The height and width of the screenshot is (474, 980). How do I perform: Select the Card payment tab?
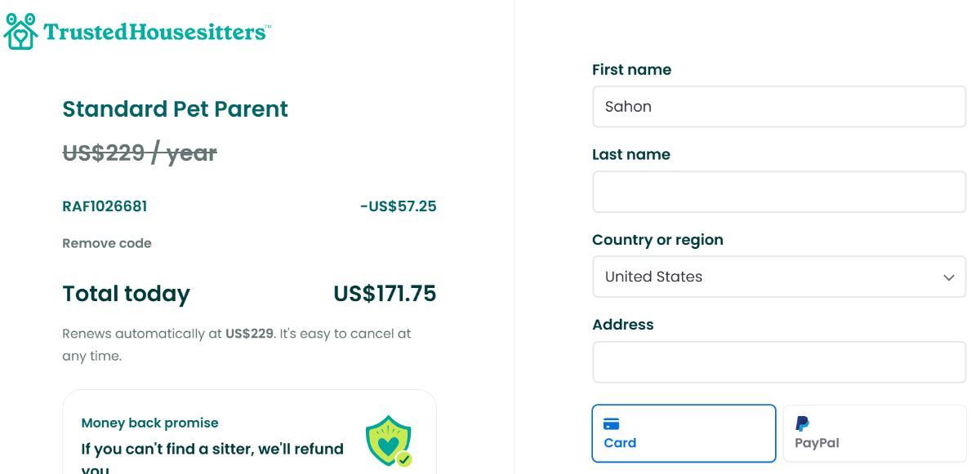[684, 433]
